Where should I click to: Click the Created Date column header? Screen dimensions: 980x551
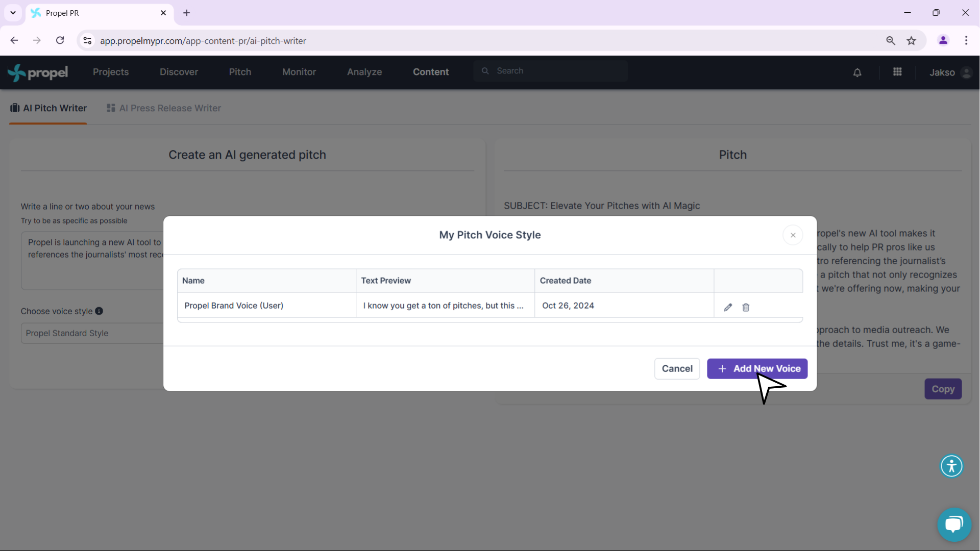(624, 281)
